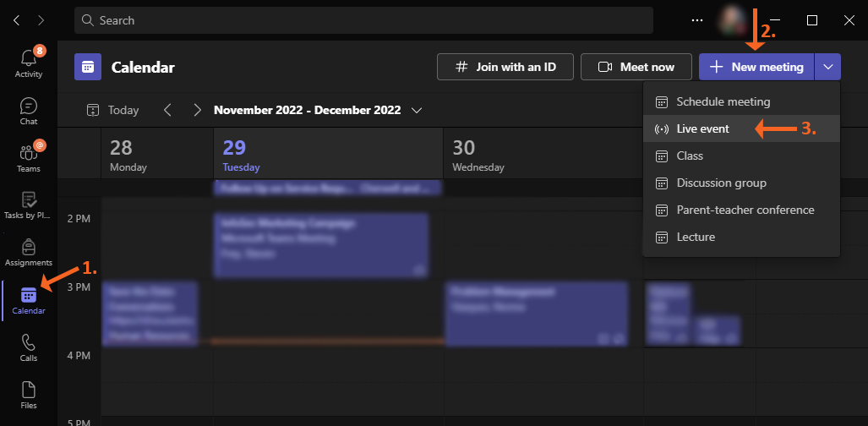This screenshot has height=426, width=868.
Task: Click the Join with an ID button
Action: pos(505,67)
